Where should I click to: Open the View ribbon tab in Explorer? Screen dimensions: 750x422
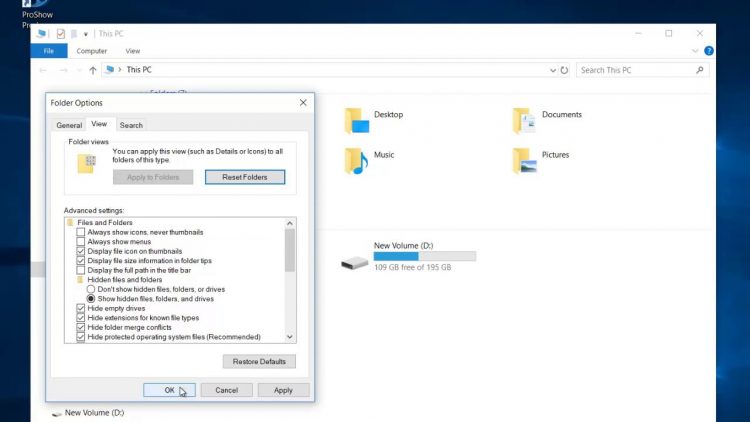[x=132, y=51]
